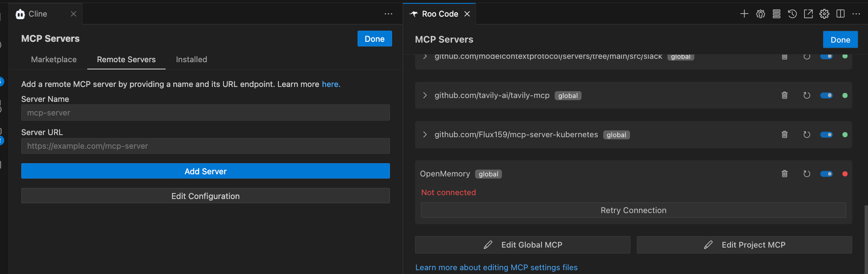868x274 pixels.
Task: Restart the OpenMemory server
Action: coord(807,173)
